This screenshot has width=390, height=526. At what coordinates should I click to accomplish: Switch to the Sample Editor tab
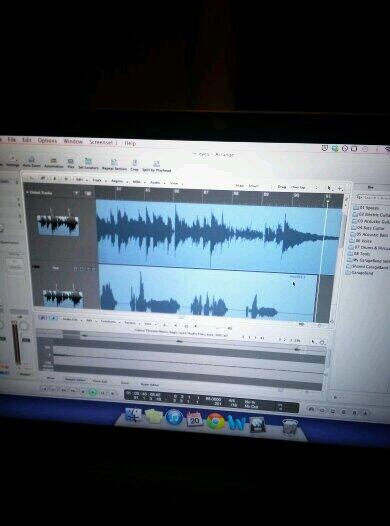tap(75, 379)
